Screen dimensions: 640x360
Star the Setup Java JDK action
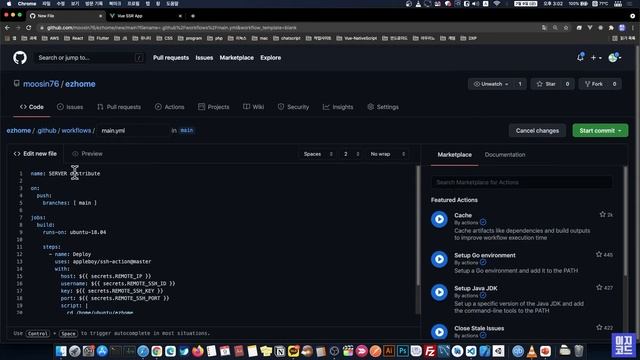click(599, 287)
